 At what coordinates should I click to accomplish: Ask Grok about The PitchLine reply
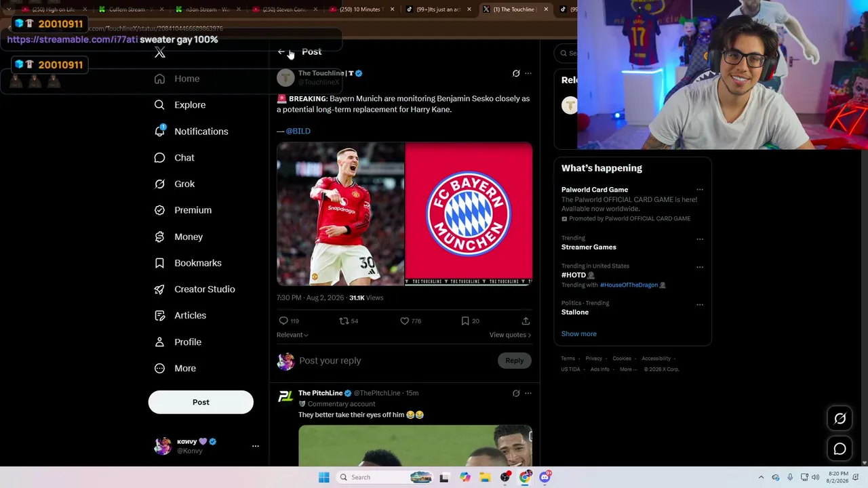pyautogui.click(x=516, y=393)
